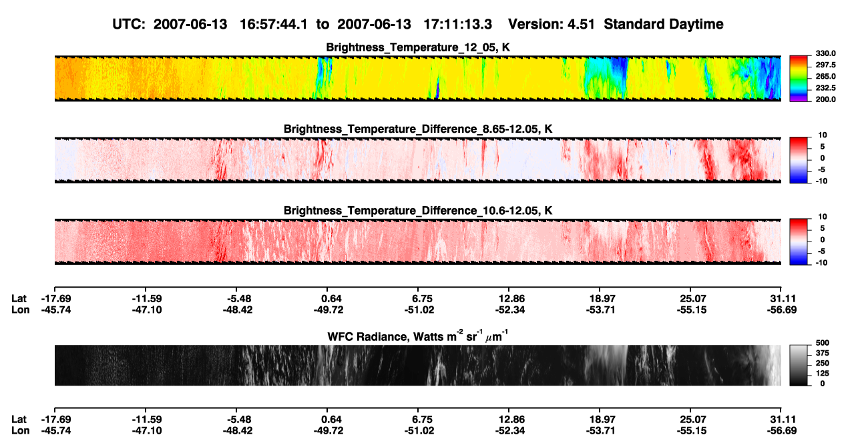Screen dimensions: 868x445
Task: Click longitude -45.74 below the 10.6-12.05 panel
Action: (55, 310)
